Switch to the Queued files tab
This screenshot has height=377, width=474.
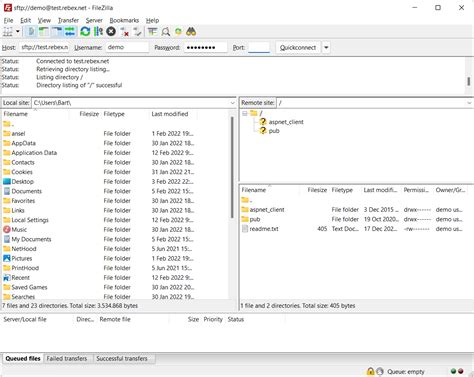coord(23,359)
